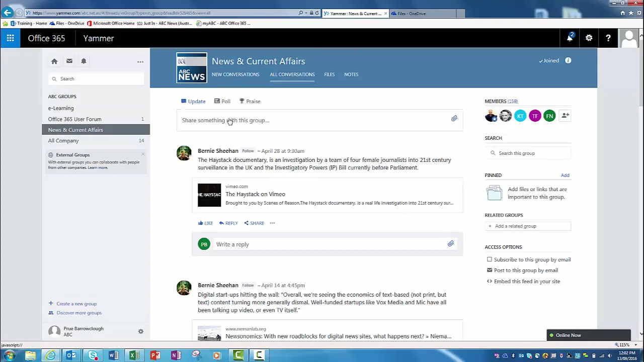Expand the Online Now chat panel
Screen dimensions: 644x362
point(589,335)
